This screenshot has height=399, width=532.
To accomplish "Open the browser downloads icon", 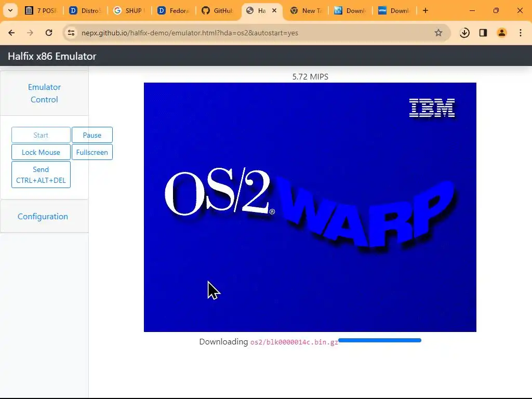I will [x=464, y=33].
